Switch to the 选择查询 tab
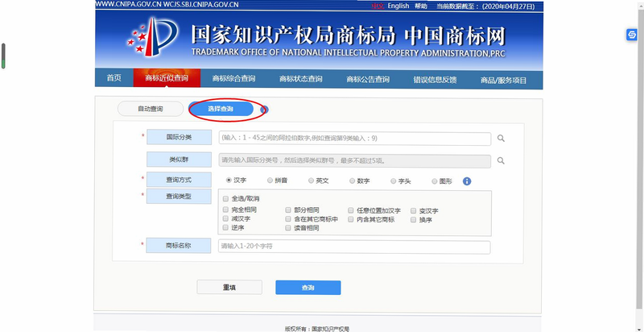 [221, 109]
